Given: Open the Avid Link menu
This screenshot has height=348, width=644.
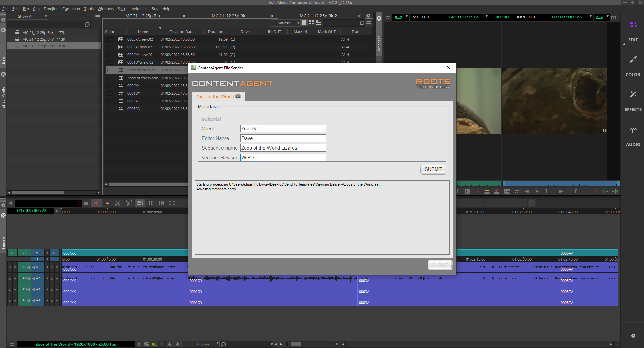Looking at the screenshot, I should (139, 9).
